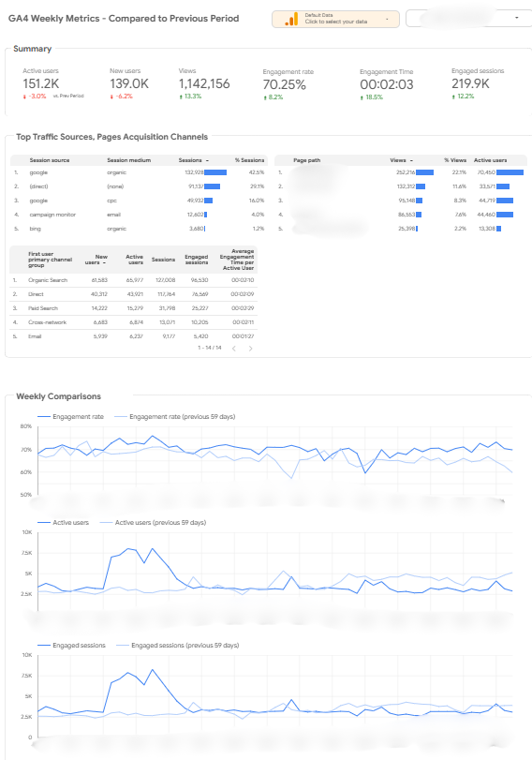This screenshot has width=532, height=760.
Task: Select the Organic Search channel row
Action: [x=133, y=280]
